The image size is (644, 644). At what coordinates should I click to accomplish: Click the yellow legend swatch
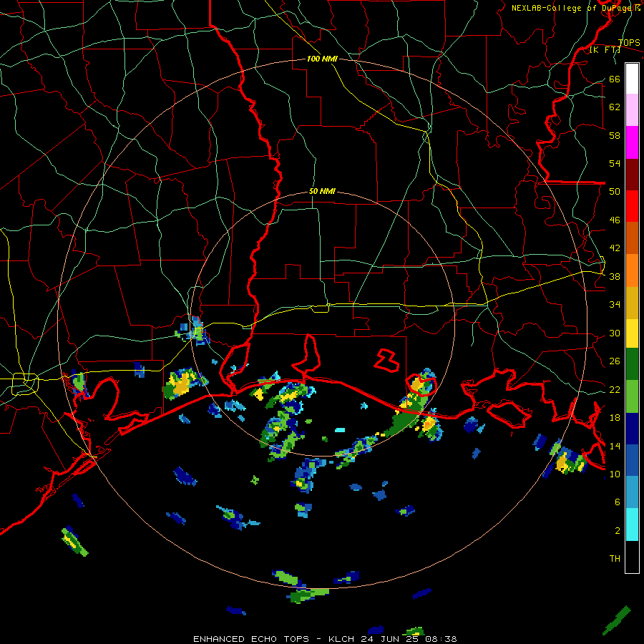click(632, 333)
